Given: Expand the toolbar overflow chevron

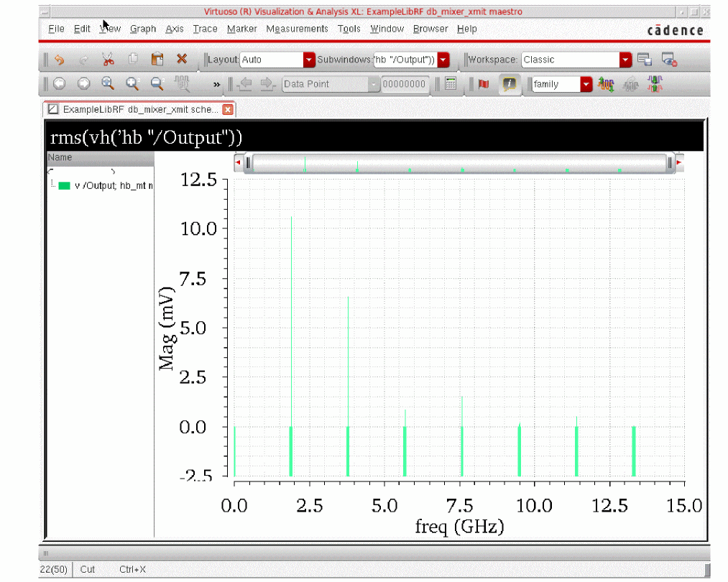Looking at the screenshot, I should (x=216, y=85).
